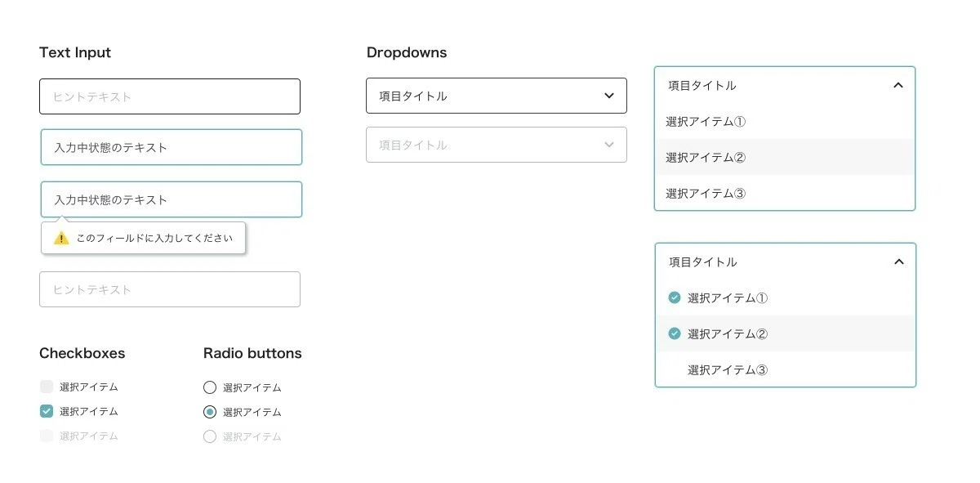The image size is (980, 483).
Task: Focus the light gray-bordered ヒントテキスト input field
Action: (170, 289)
